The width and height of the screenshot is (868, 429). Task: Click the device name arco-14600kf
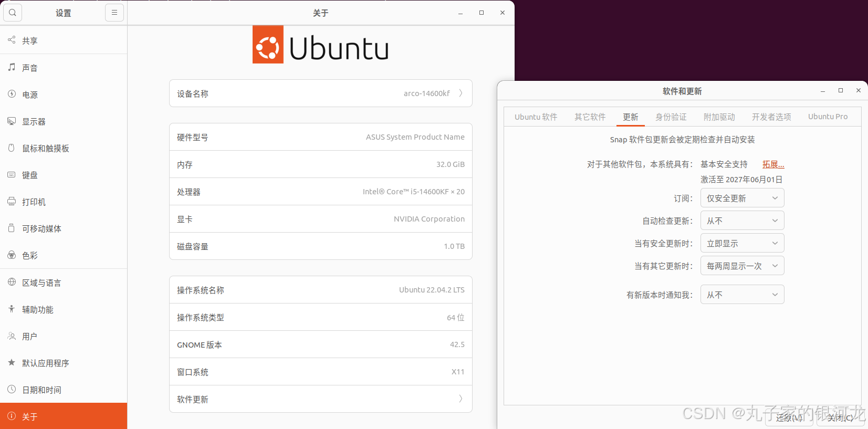pos(426,93)
